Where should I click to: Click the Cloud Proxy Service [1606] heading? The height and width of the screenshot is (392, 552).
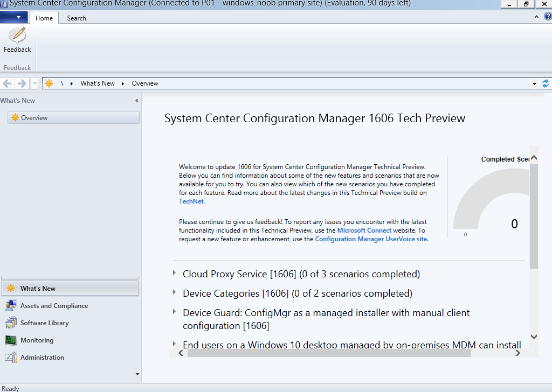click(x=301, y=274)
